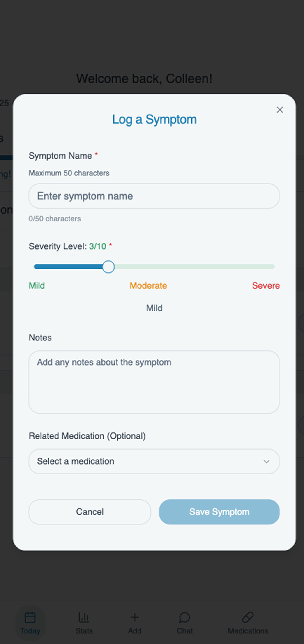Click the severity slider handle
304x644 pixels.
108,267
